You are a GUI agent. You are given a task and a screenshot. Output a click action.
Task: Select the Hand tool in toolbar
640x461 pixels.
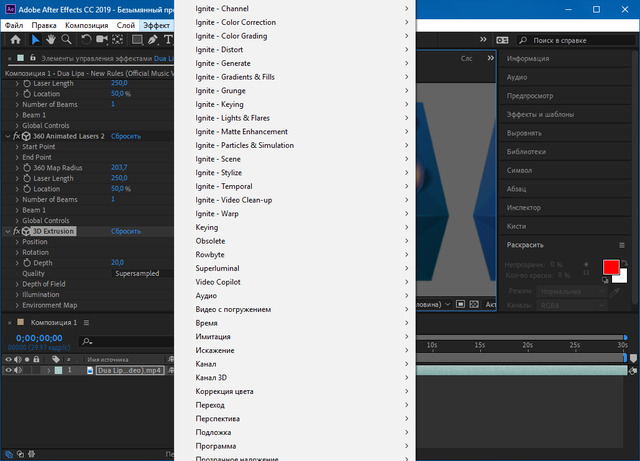[51, 40]
